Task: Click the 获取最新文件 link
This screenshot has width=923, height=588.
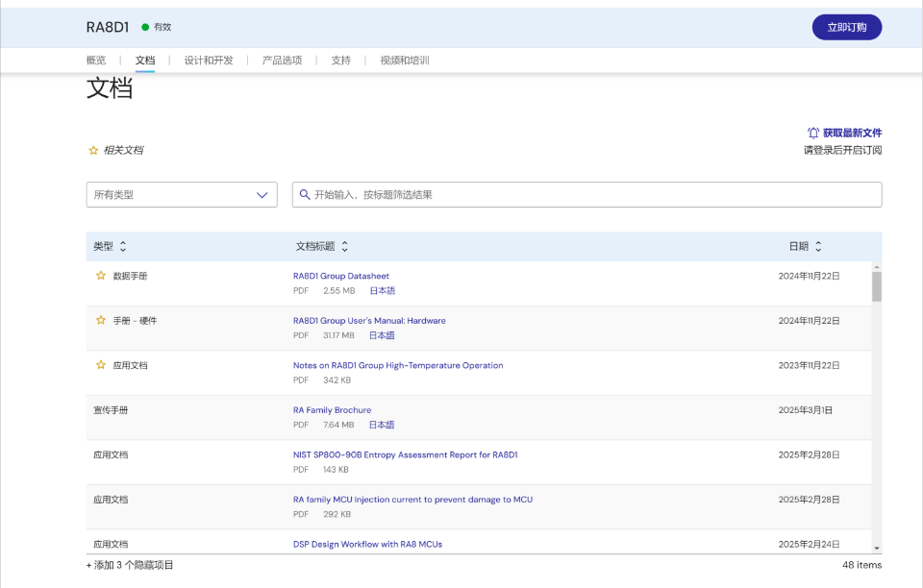Action: [x=852, y=133]
